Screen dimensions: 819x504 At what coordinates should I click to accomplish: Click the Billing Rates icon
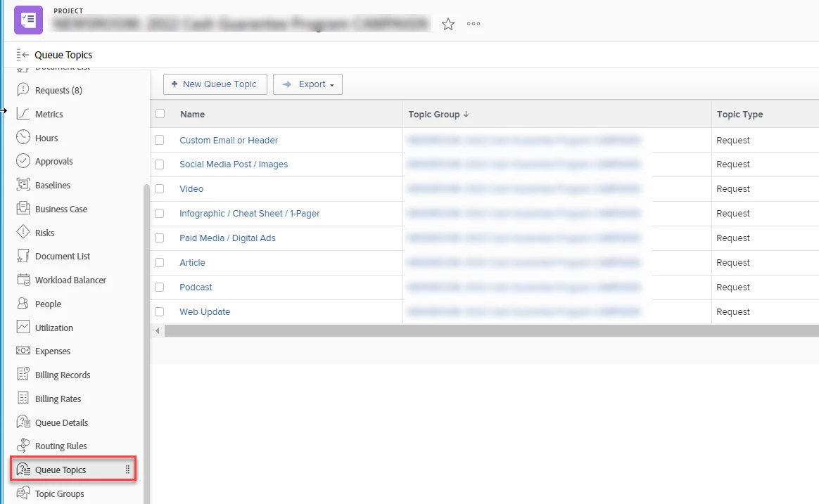[x=23, y=399]
